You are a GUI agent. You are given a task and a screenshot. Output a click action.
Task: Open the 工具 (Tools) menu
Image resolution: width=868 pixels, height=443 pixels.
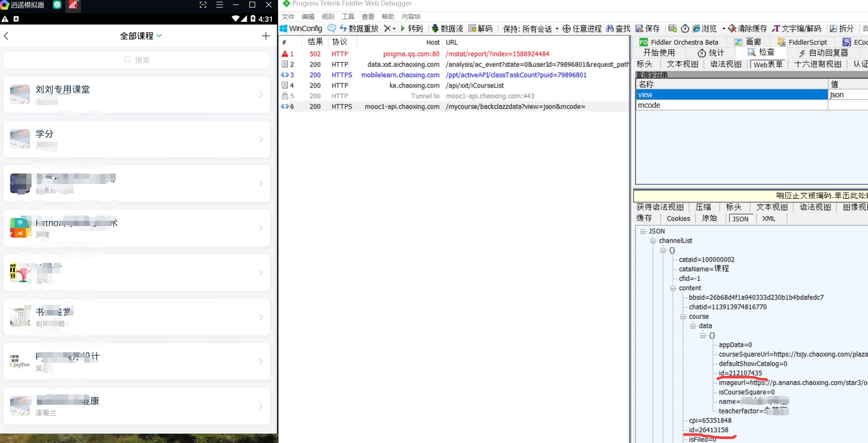coord(348,16)
